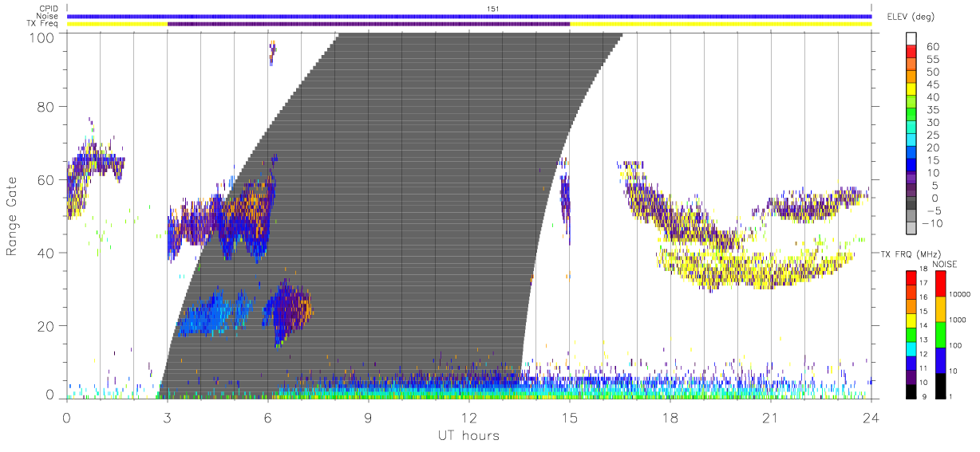Click the Noise row label
The image size is (980, 452).
(x=48, y=16)
